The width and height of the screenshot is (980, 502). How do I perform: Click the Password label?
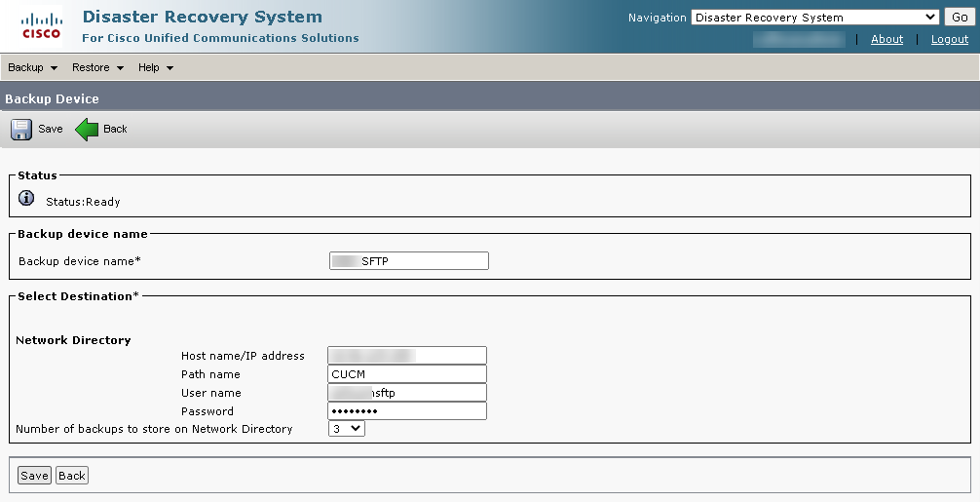tap(207, 411)
